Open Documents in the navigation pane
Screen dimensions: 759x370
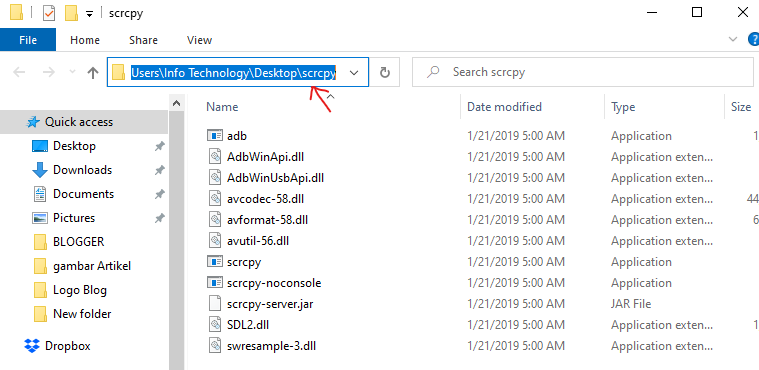(x=83, y=194)
